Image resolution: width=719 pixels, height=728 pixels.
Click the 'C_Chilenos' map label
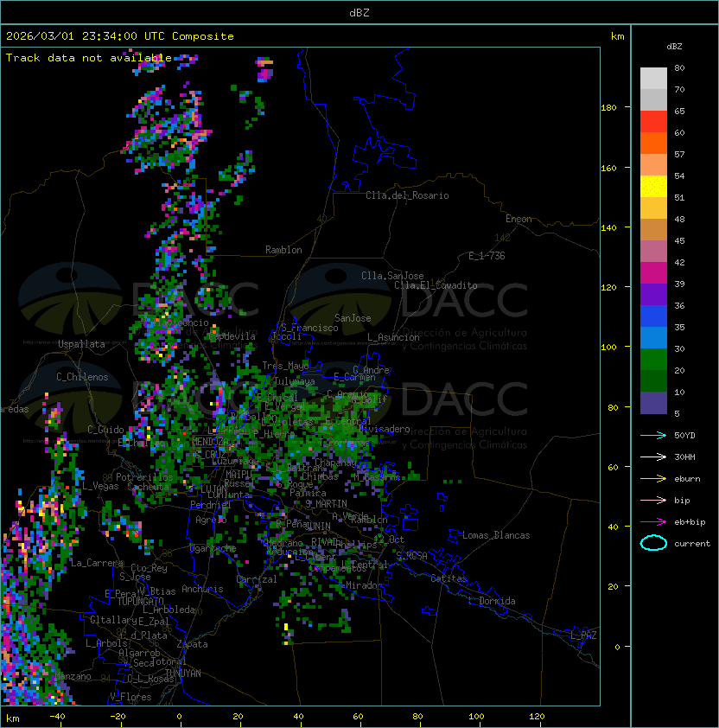click(x=82, y=377)
